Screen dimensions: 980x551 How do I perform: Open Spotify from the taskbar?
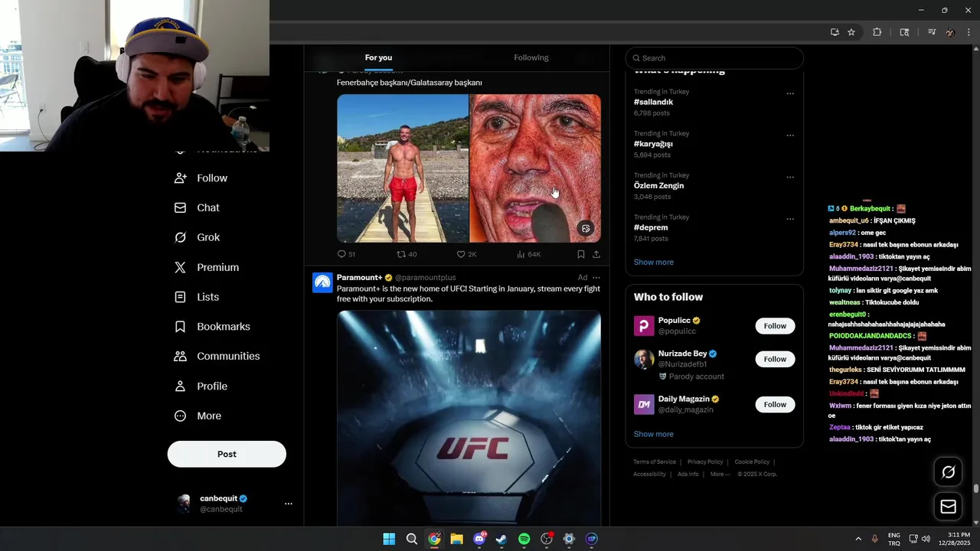pos(524,539)
